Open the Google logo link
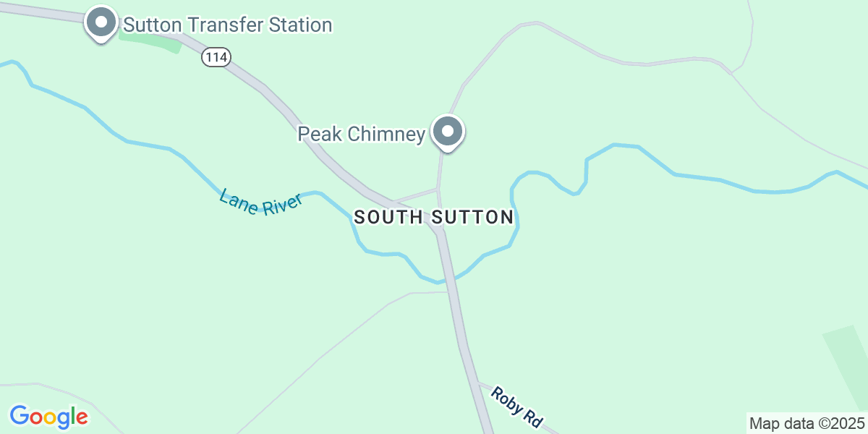Viewport: 868px width, 434px height. [48, 417]
